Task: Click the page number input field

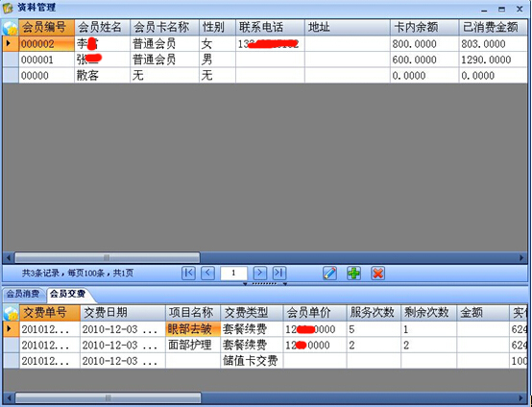Action: [233, 273]
